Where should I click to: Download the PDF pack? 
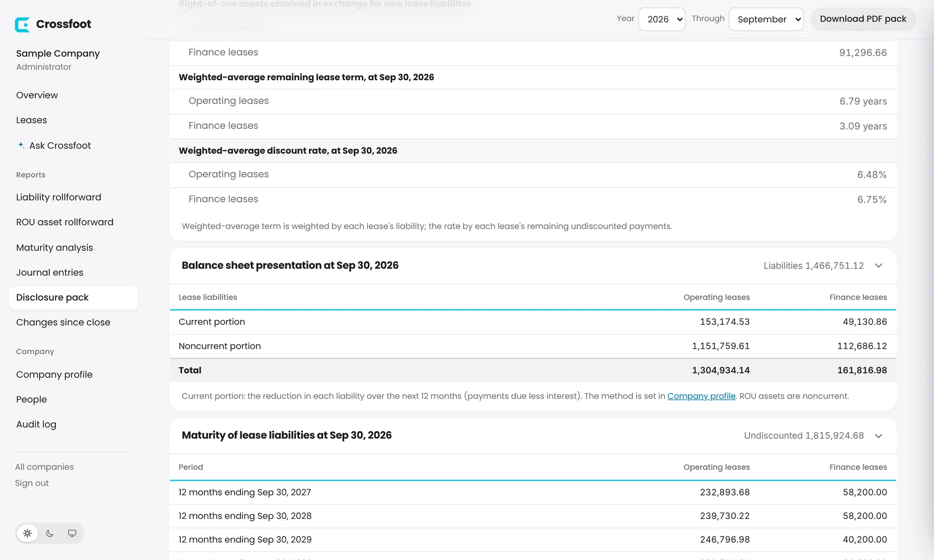coord(863,19)
